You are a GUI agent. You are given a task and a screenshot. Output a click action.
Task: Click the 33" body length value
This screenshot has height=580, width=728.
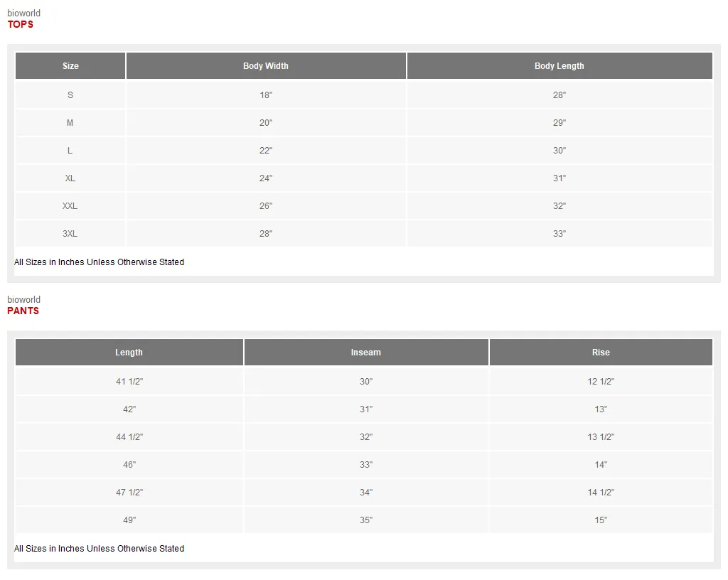click(x=560, y=234)
